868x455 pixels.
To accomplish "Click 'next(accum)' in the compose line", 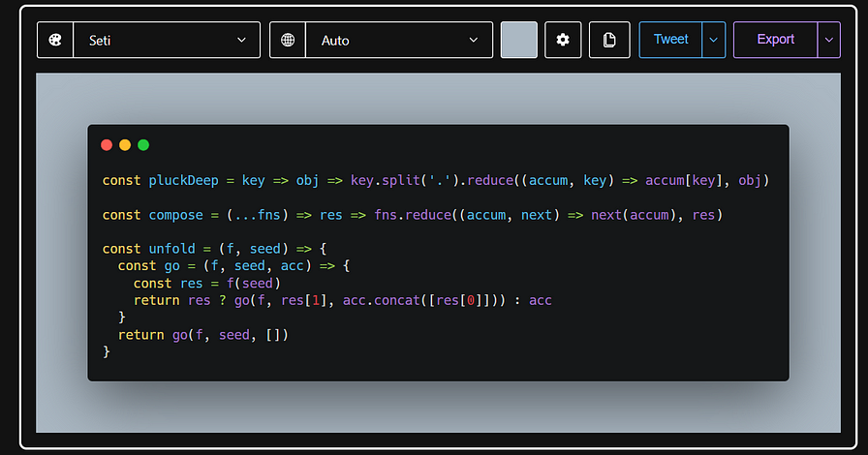I will [x=634, y=215].
